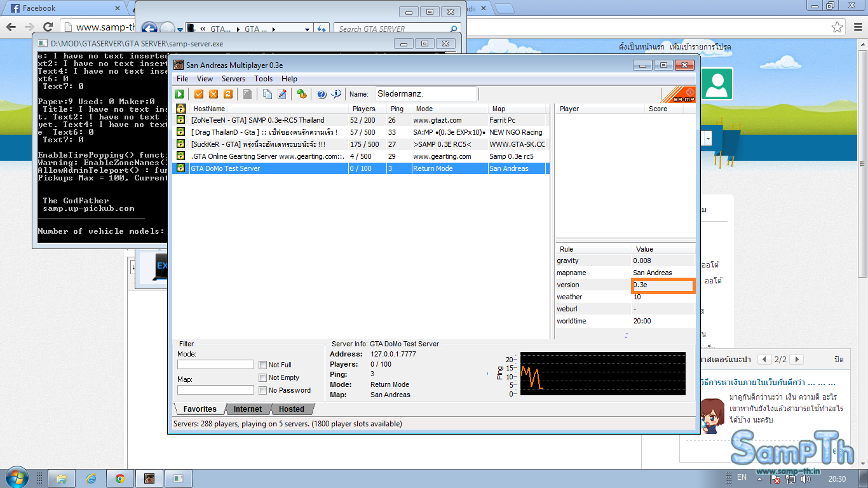The width and height of the screenshot is (868, 488).
Task: Click the About info bubble icon
Action: pyautogui.click(x=336, y=94)
